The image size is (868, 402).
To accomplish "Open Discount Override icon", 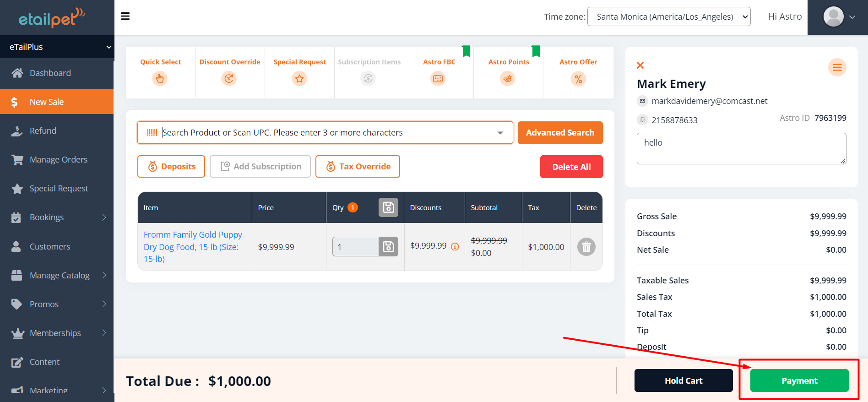I will click(x=229, y=79).
